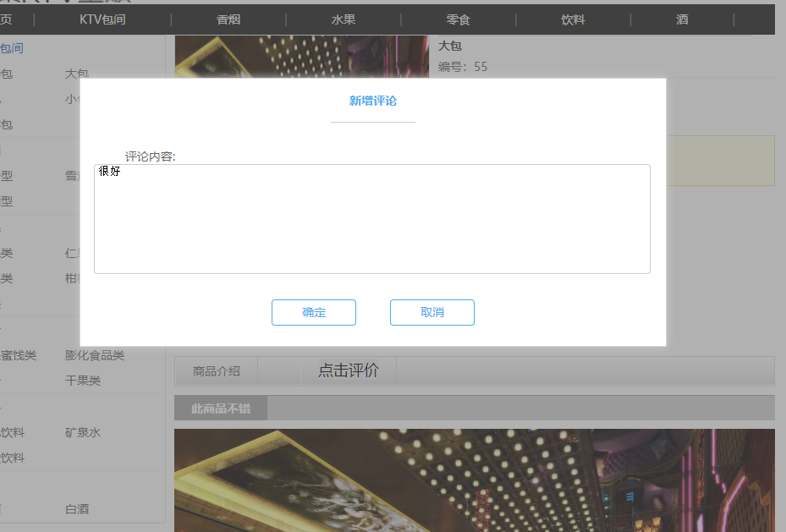786x532 pixels.
Task: Open the 酒 navigation item
Action: (x=682, y=19)
